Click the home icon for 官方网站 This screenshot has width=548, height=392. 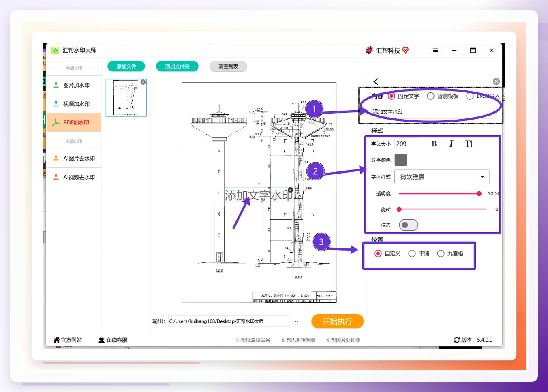click(x=57, y=340)
